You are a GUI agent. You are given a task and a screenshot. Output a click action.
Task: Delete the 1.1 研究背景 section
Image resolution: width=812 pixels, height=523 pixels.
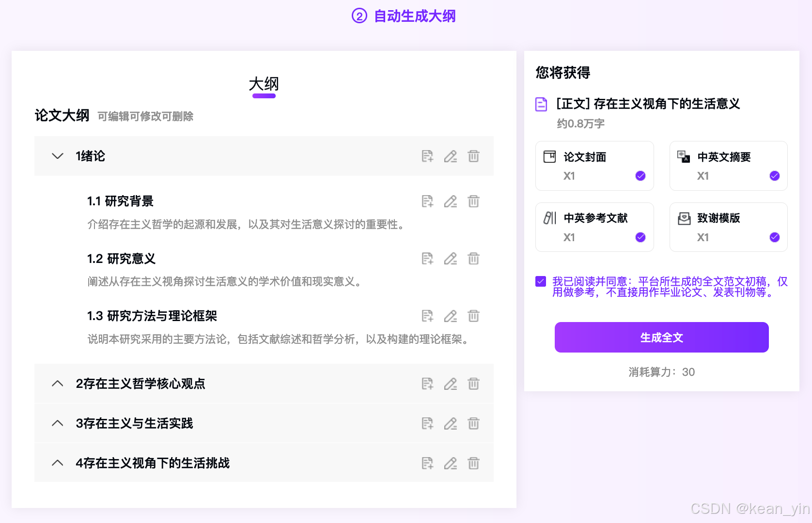pos(473,201)
